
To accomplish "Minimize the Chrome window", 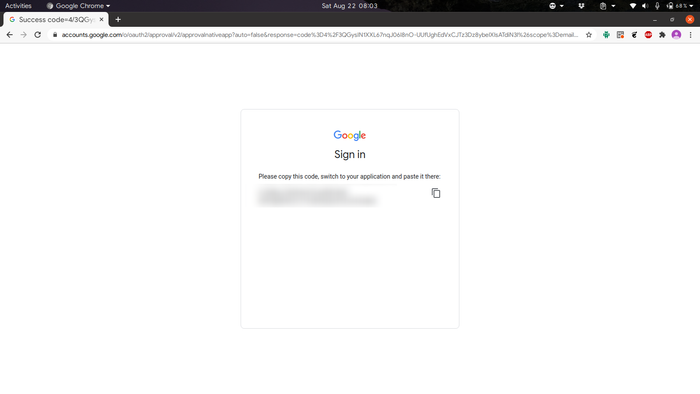I will pos(655,20).
